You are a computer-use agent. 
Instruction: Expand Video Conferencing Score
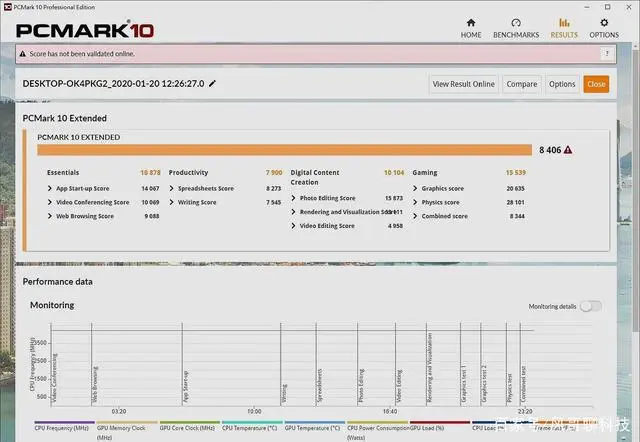click(50, 202)
